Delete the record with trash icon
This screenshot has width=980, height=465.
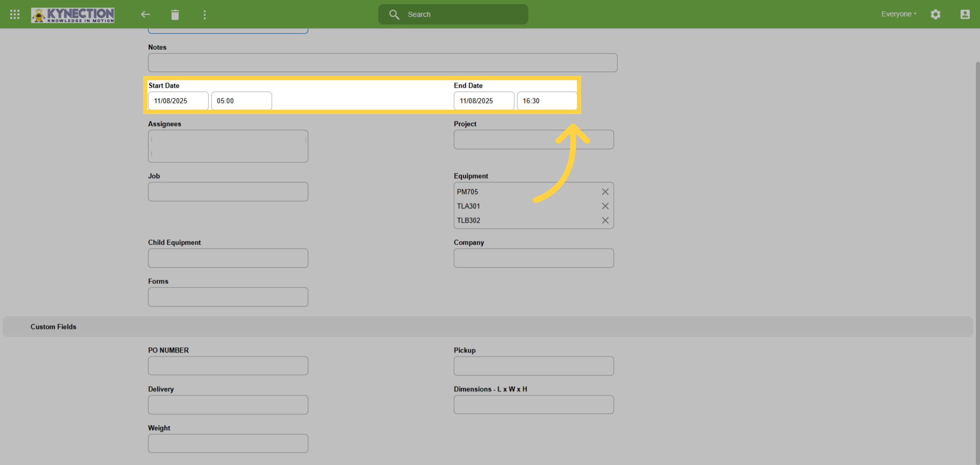(x=175, y=15)
